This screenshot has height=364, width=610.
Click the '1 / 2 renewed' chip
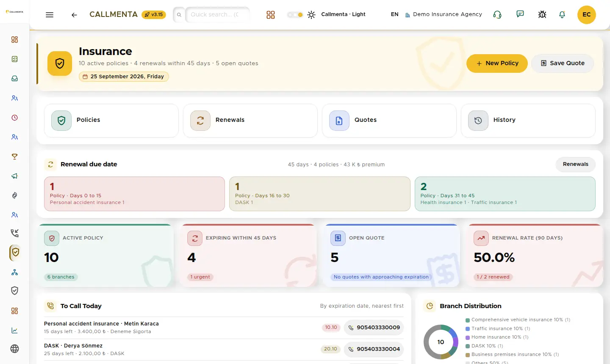click(x=493, y=277)
